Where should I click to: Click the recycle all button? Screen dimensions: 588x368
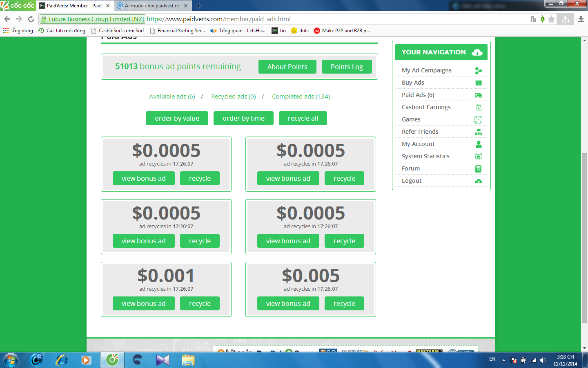[x=303, y=118]
